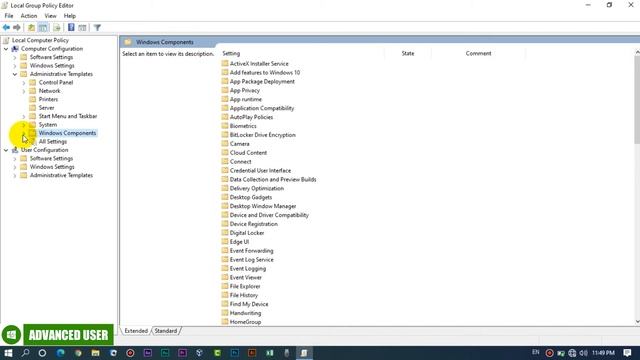Expand Administrative Templates under User Configuration

(15, 176)
